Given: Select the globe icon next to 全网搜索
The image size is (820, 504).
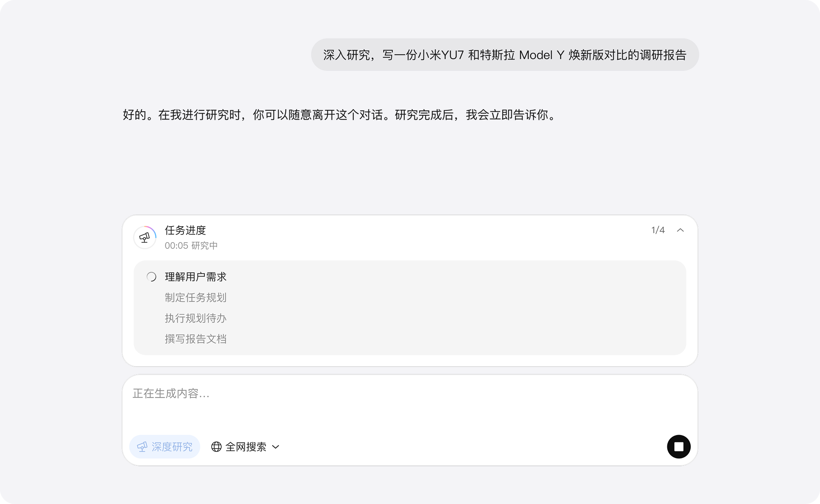Looking at the screenshot, I should click(217, 447).
